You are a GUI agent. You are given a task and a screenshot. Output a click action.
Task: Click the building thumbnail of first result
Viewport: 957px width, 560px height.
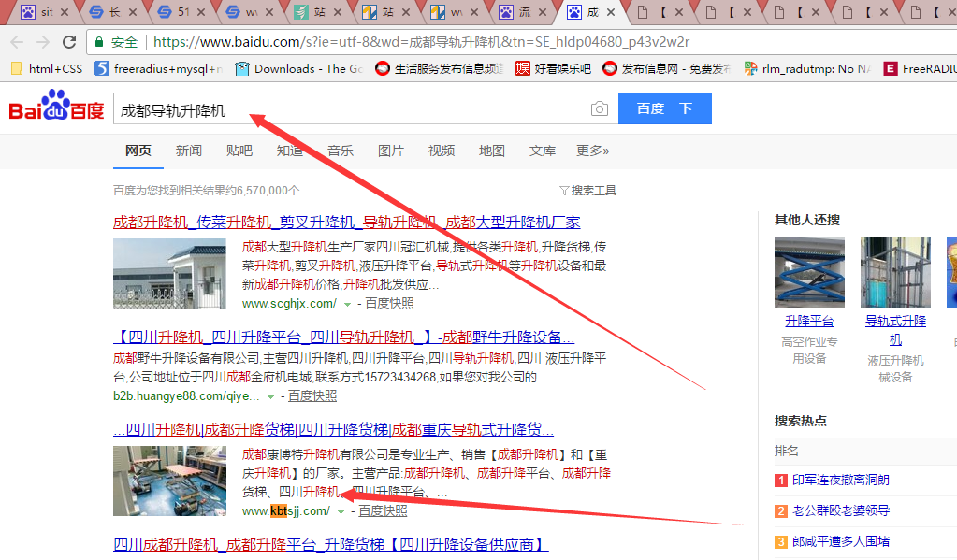pos(169,273)
